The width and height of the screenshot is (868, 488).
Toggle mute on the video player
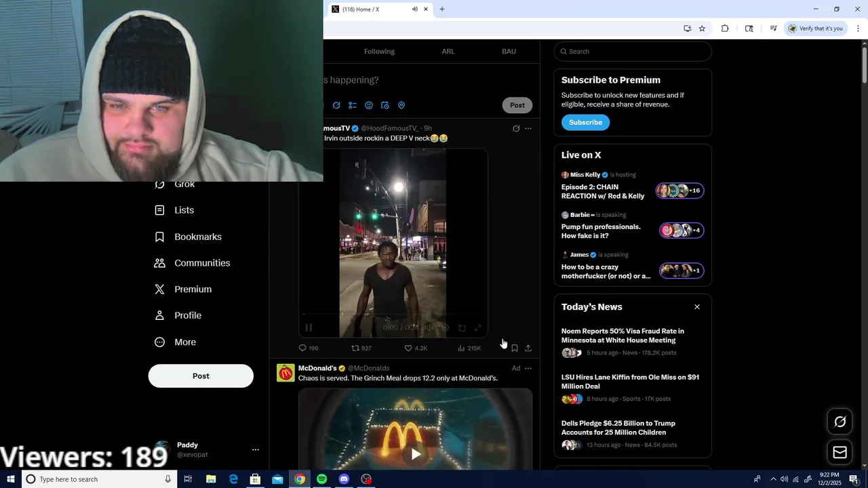click(429, 327)
